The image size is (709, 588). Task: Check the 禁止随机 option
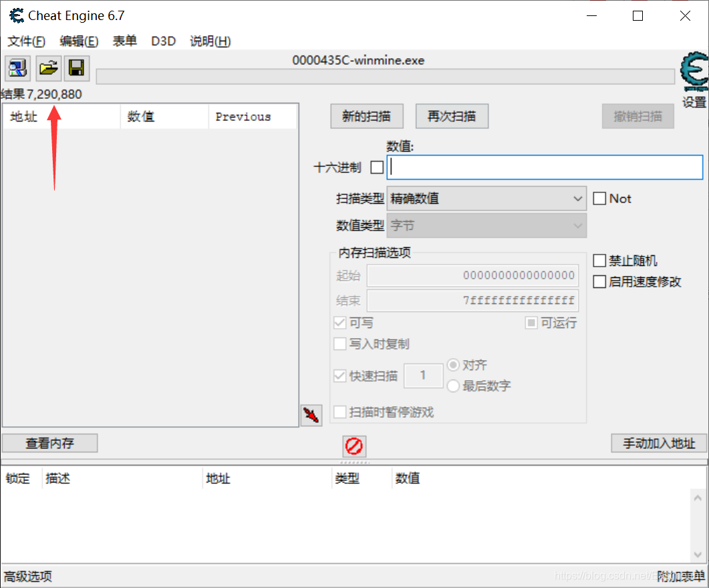[x=599, y=261]
